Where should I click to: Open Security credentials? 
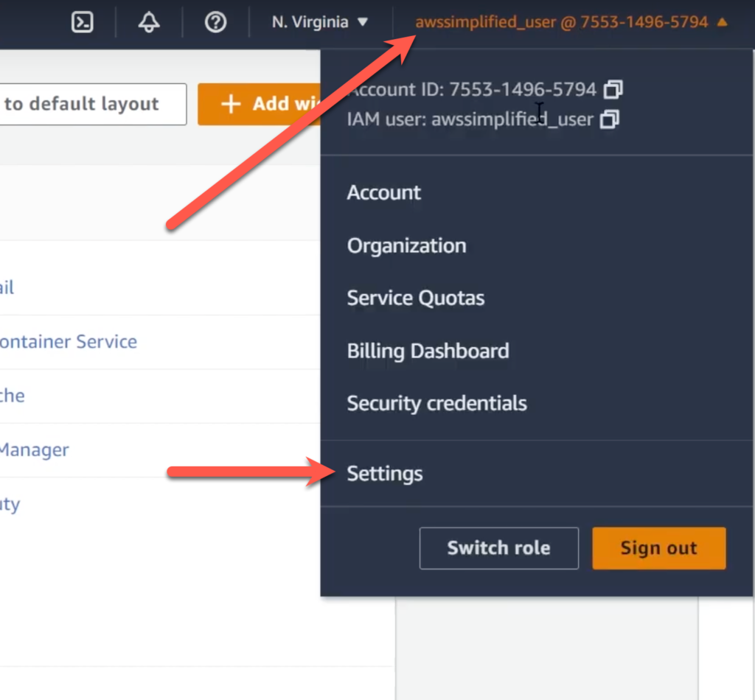point(436,404)
